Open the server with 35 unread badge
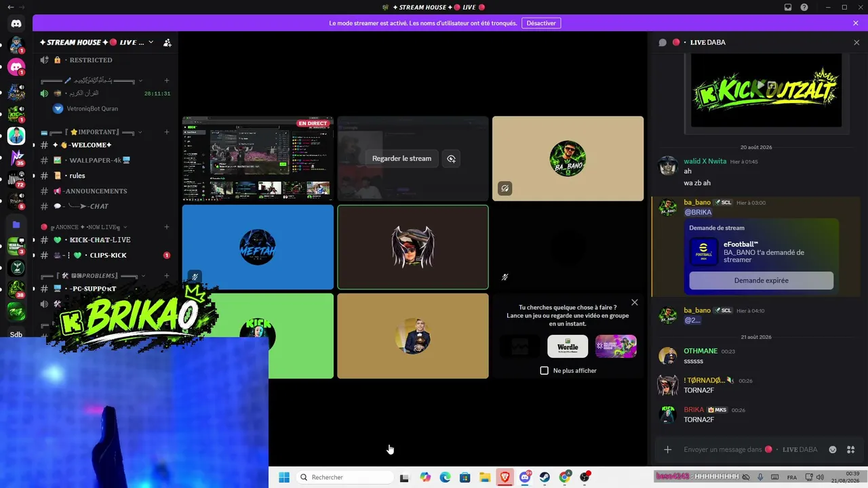This screenshot has width=868, height=488. pyautogui.click(x=16, y=157)
